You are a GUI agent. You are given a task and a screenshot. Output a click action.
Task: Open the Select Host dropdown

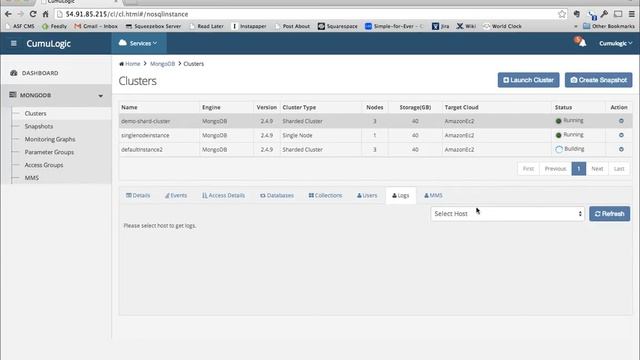pos(507,213)
